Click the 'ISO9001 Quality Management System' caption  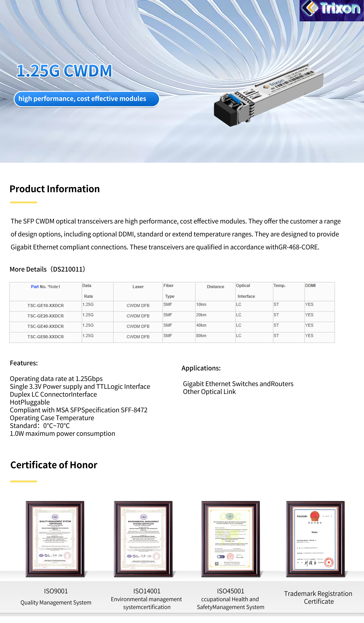click(x=56, y=597)
